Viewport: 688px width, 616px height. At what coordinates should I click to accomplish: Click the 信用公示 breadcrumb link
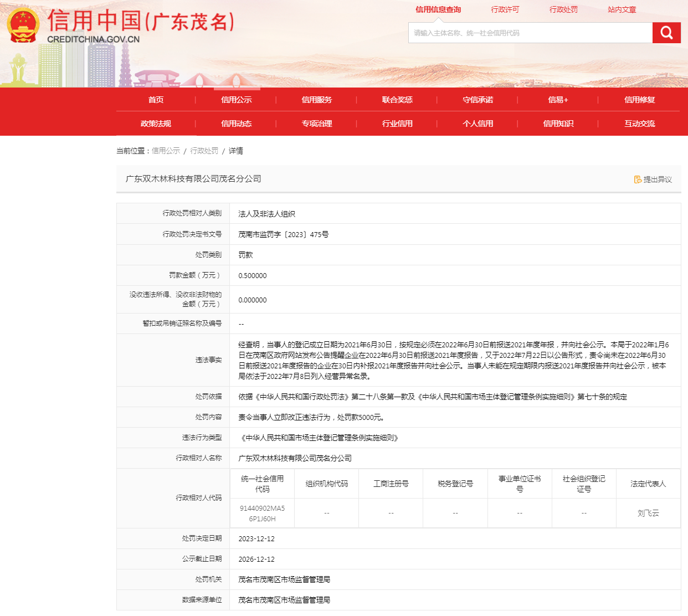tap(166, 151)
